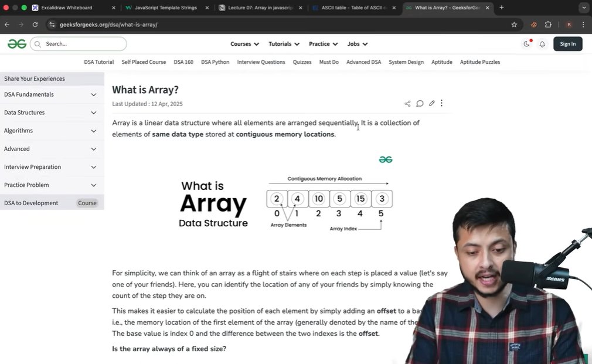The width and height of the screenshot is (592, 364).
Task: Open the Advanced DSA link
Action: pyautogui.click(x=363, y=62)
